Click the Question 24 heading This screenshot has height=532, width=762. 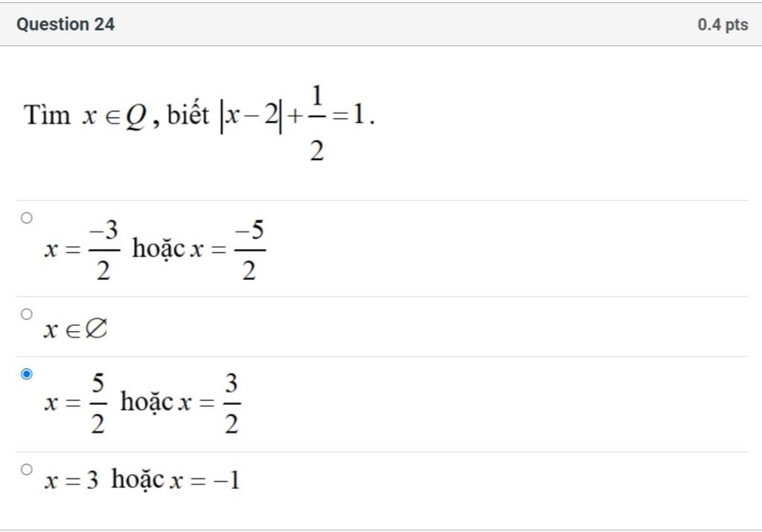coord(65,25)
